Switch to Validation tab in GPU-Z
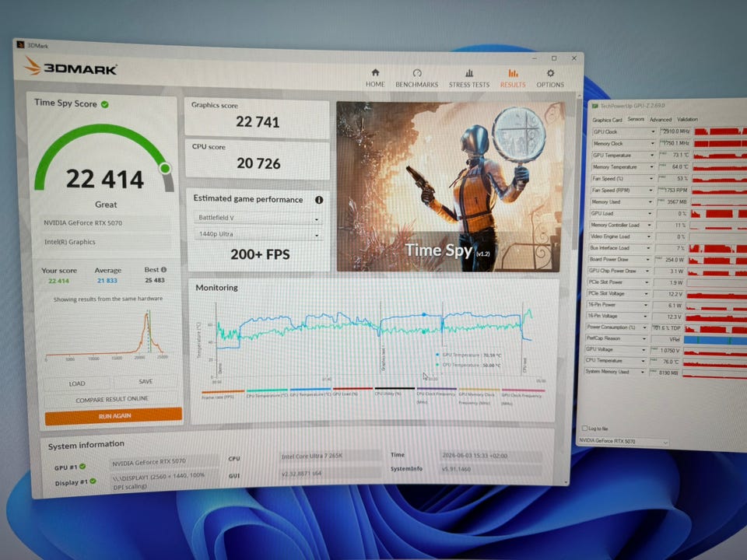Screen dimensions: 747x560 pos(687,120)
